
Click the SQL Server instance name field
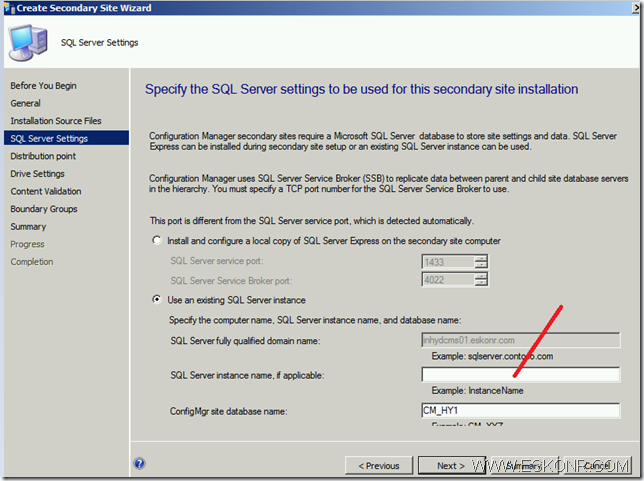coord(521,374)
